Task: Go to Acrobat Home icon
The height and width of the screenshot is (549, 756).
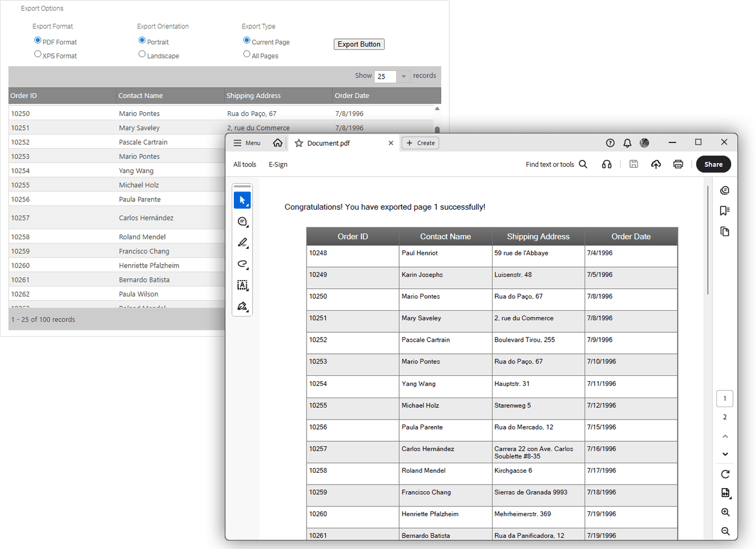Action: tap(278, 143)
